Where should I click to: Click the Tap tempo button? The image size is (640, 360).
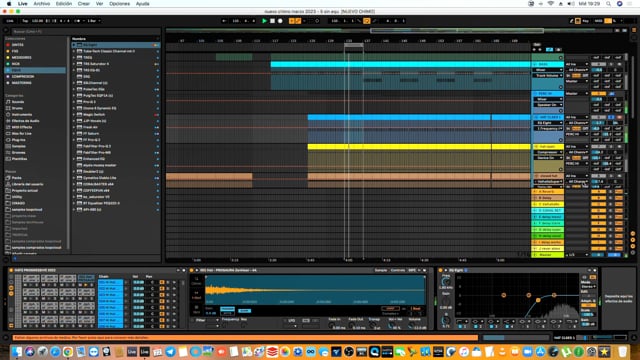point(25,21)
